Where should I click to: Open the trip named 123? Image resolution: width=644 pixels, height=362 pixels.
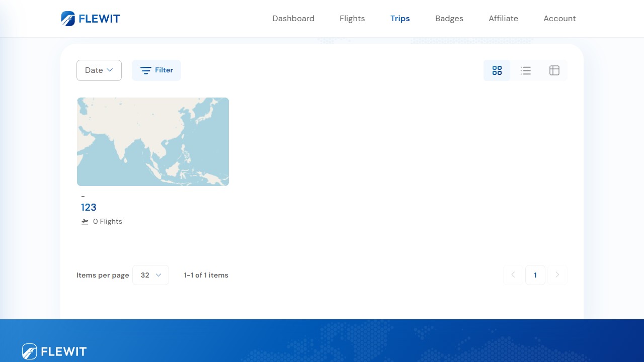click(89, 207)
